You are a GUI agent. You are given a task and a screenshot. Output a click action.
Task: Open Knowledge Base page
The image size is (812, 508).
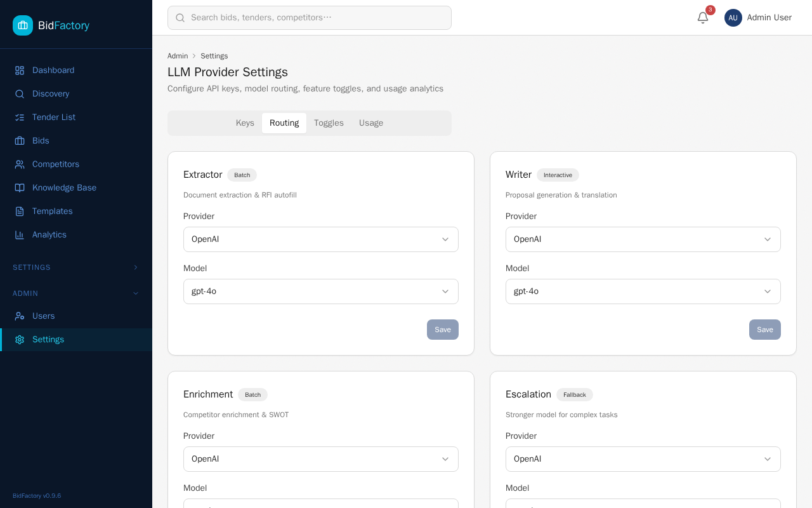tap(76, 188)
